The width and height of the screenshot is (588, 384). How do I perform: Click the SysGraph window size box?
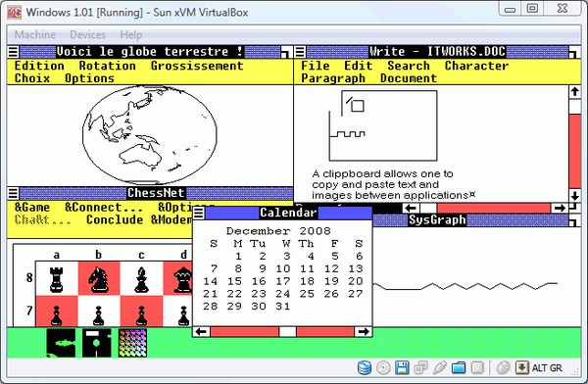pos(574,220)
